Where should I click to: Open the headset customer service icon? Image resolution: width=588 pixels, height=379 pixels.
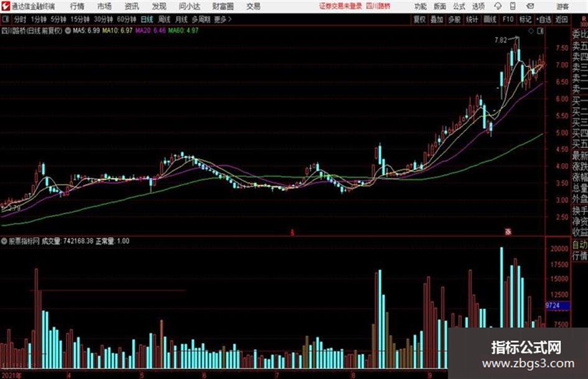tap(498, 6)
